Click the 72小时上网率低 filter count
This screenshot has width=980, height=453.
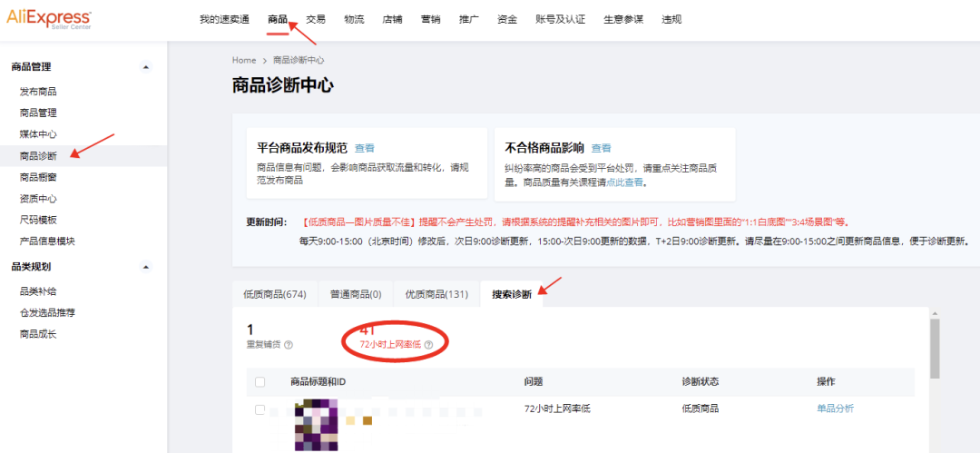(367, 330)
